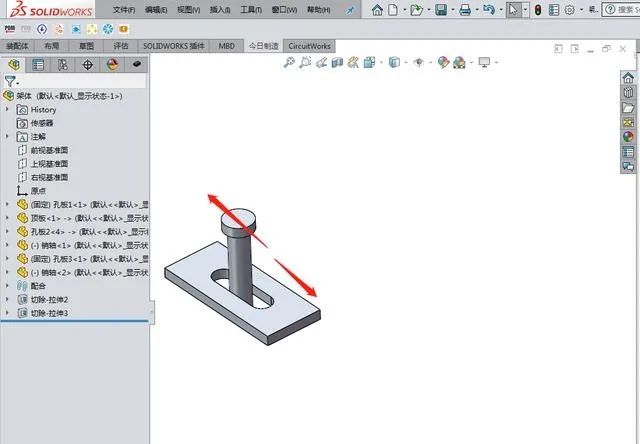This screenshot has height=444, width=640.
Task: Click the tree filter funnel icon
Action: (10, 81)
